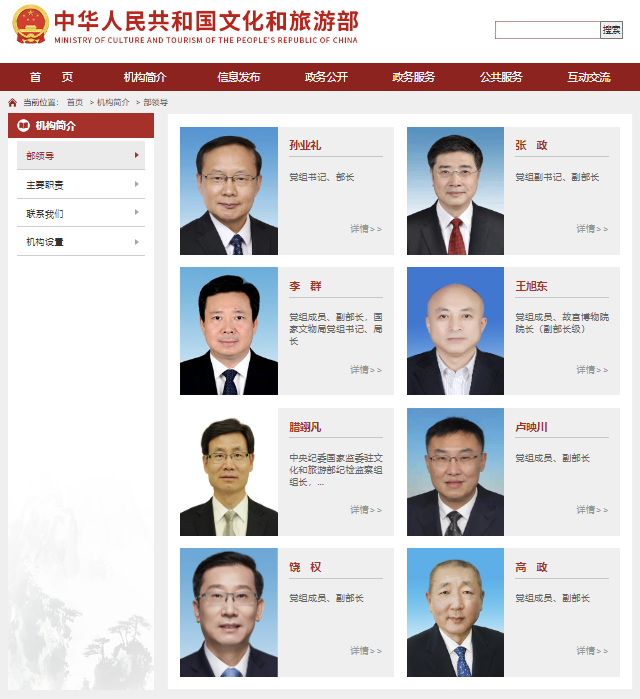Click the portrait thumbnail of 李群

[x=229, y=331]
